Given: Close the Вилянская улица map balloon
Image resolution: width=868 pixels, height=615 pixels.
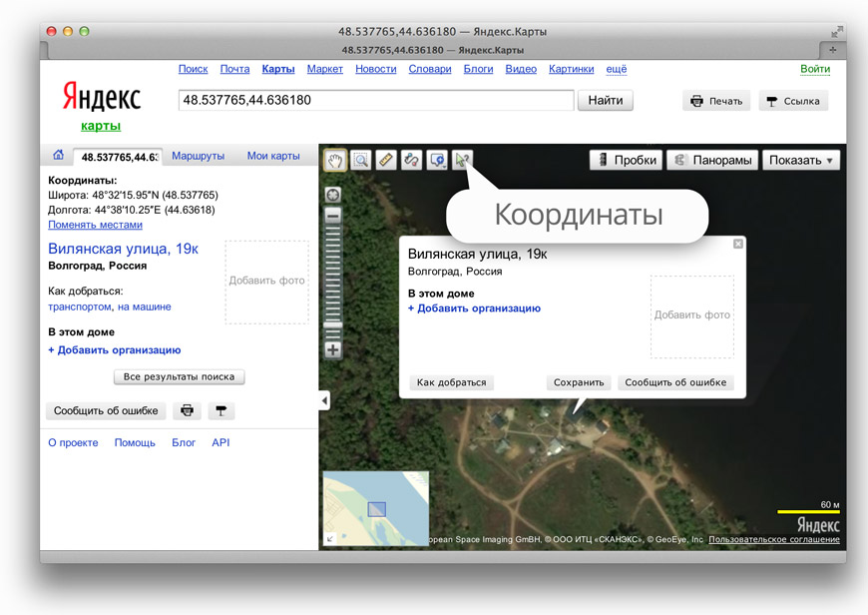Looking at the screenshot, I should (x=738, y=244).
